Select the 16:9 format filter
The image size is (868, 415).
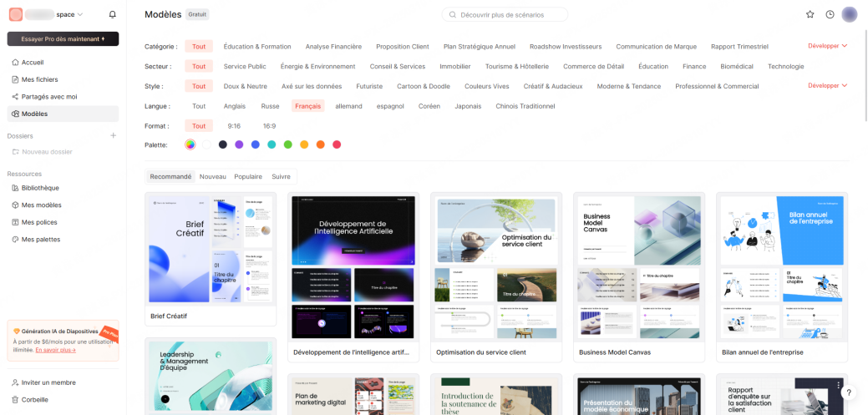coord(270,126)
